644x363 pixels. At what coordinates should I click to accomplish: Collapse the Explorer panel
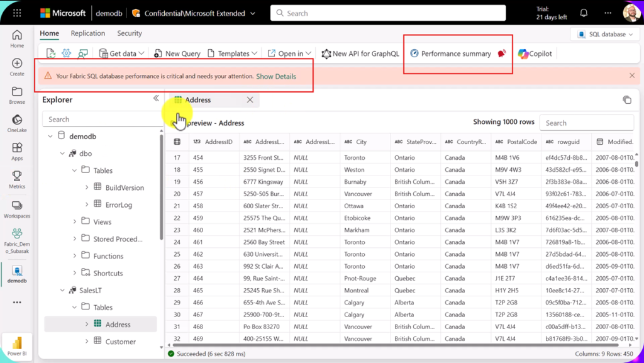click(156, 98)
